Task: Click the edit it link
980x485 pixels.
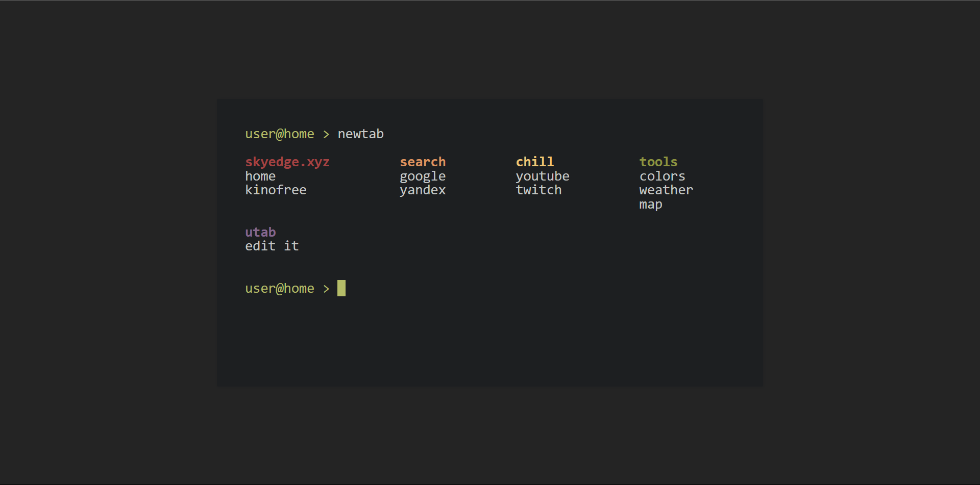Action: coord(272,246)
